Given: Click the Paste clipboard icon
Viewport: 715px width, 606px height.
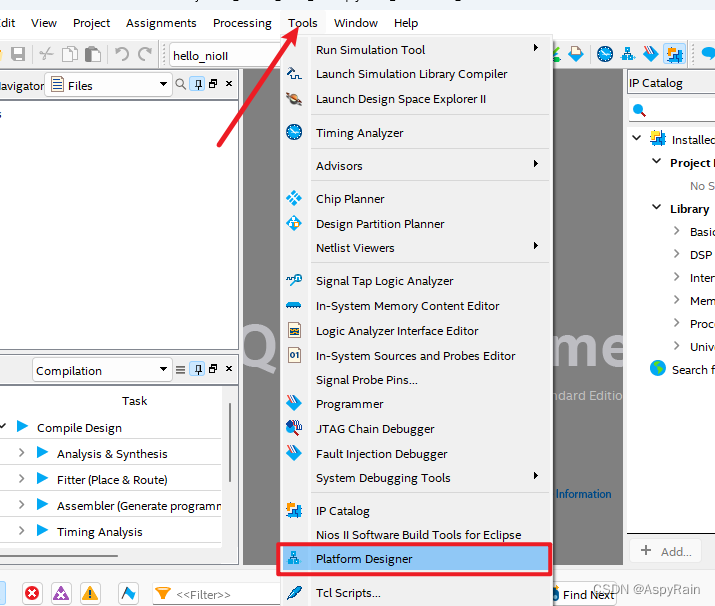Looking at the screenshot, I should pos(93,54).
